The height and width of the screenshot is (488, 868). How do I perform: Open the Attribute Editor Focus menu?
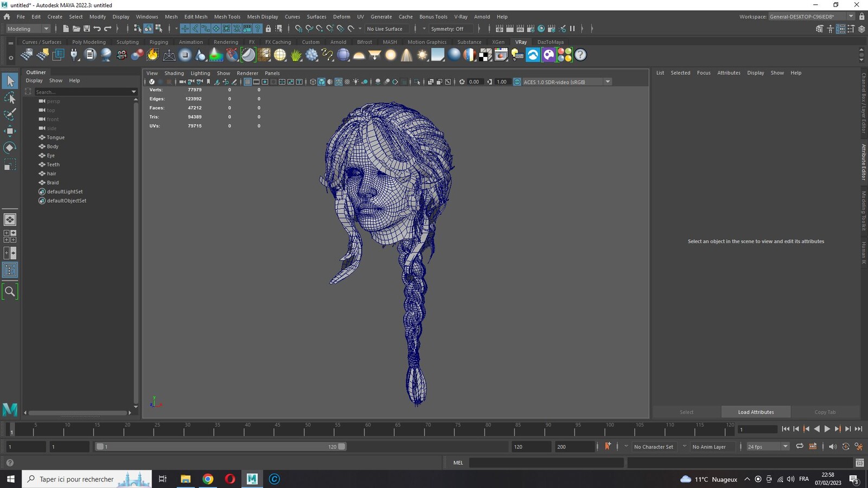point(704,73)
